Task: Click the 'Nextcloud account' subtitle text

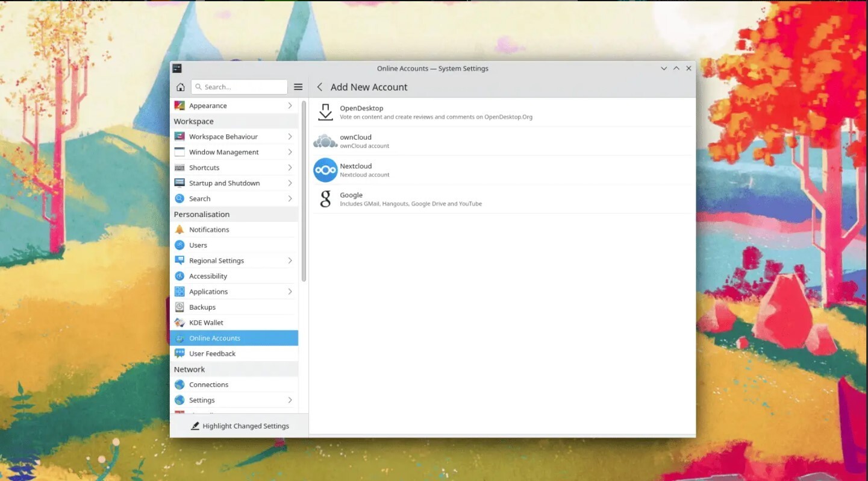Action: tap(364, 175)
